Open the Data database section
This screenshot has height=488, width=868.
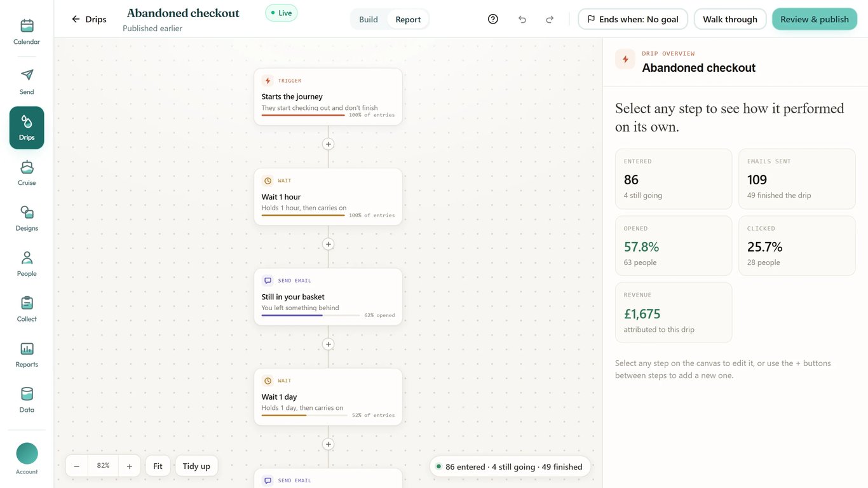coord(27,400)
